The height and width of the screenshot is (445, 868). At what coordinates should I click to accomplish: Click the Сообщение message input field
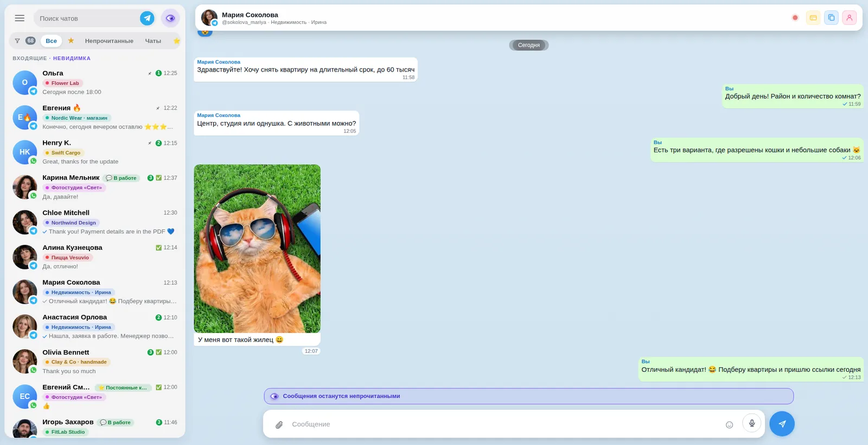pyautogui.click(x=505, y=424)
